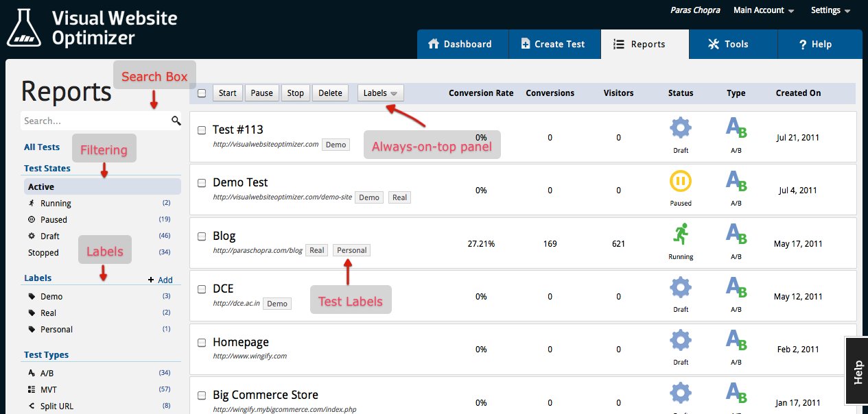This screenshot has height=414, width=868.
Task: Tick the Homepage test checkbox
Action: (202, 342)
